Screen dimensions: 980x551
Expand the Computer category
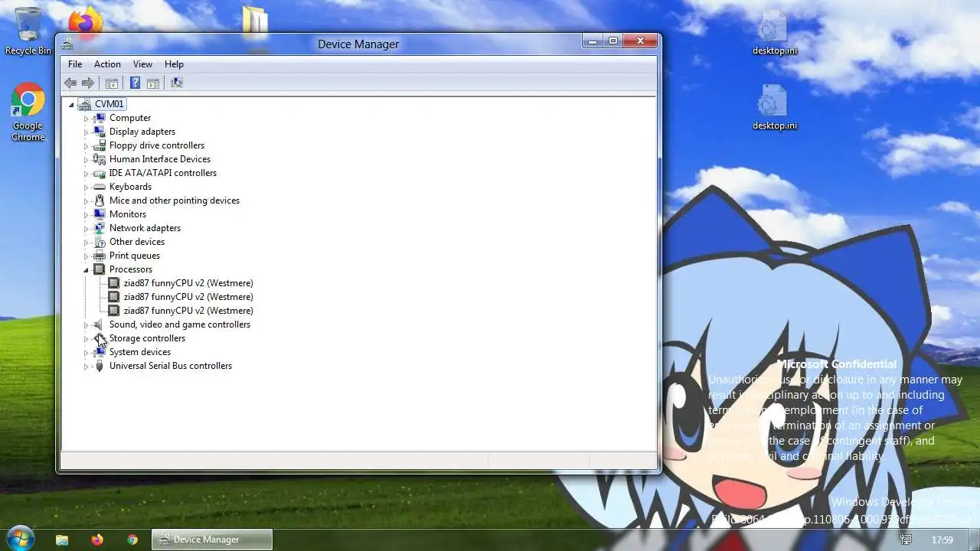86,119
